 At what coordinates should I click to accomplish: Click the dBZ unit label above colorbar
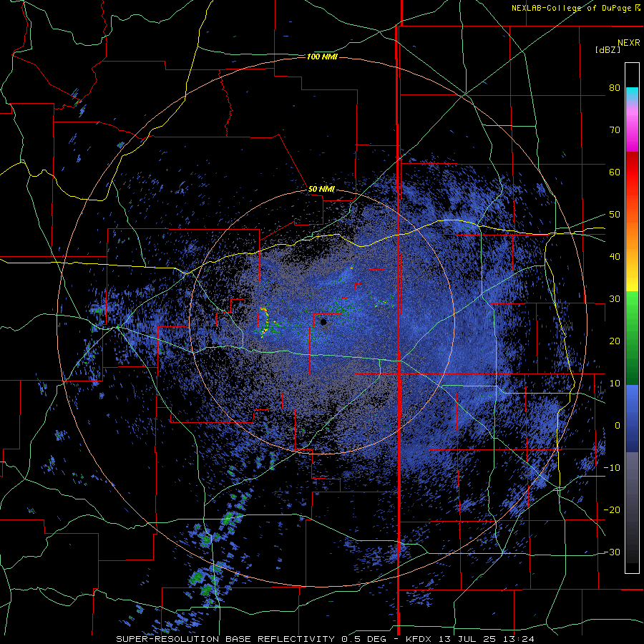click(608, 49)
